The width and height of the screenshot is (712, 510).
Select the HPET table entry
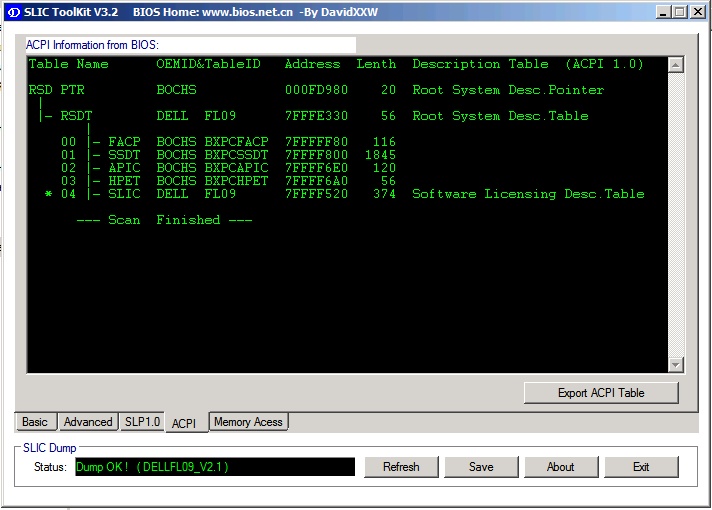(228, 181)
